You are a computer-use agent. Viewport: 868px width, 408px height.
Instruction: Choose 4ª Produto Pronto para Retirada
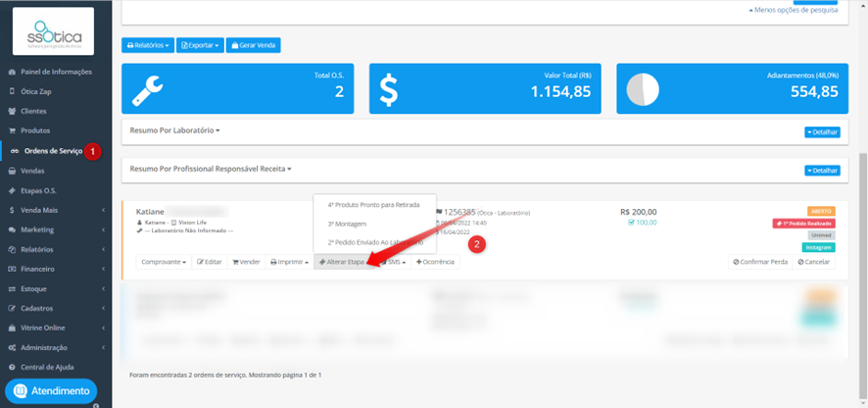click(x=375, y=205)
